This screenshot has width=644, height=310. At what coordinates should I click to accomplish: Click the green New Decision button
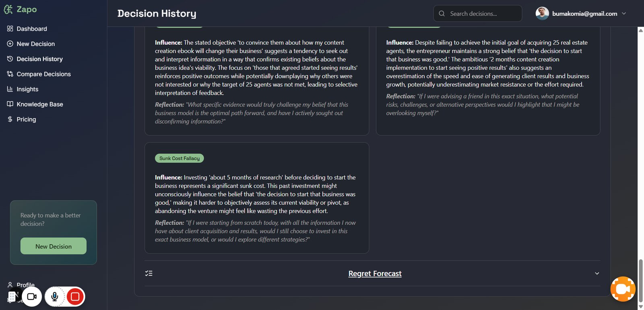pos(54,246)
